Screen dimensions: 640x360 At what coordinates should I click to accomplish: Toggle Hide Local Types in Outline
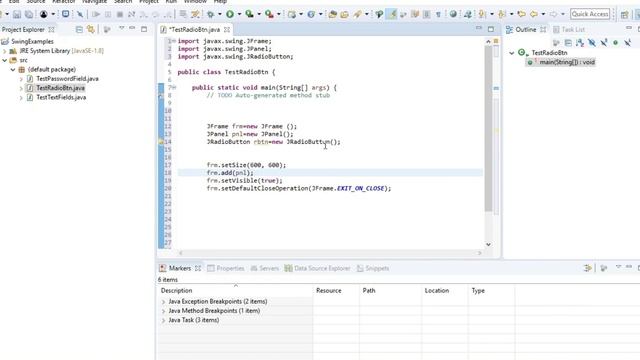[x=627, y=42]
